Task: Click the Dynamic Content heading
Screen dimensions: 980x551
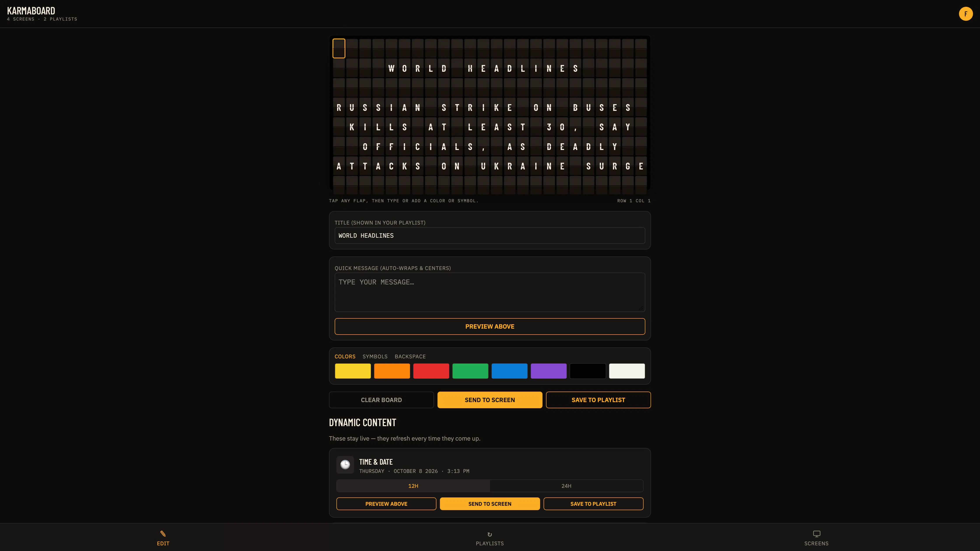Action: pos(362,422)
